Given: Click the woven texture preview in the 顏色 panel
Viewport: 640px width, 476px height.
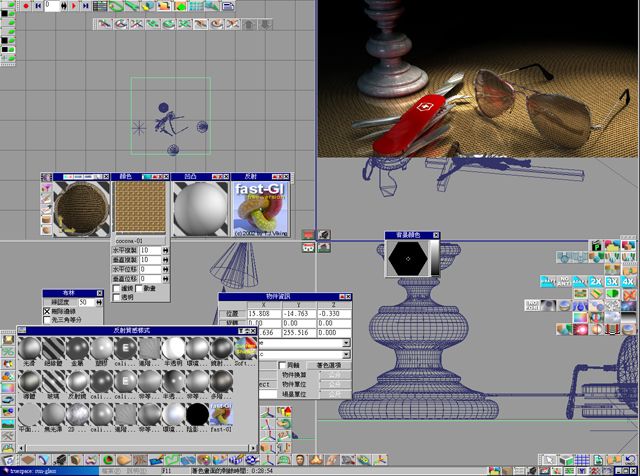Looking at the screenshot, I should [138, 208].
